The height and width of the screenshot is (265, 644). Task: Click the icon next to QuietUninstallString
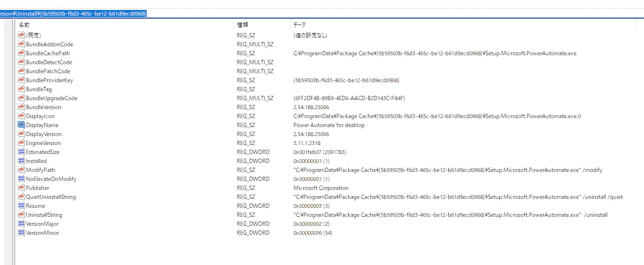[21, 197]
